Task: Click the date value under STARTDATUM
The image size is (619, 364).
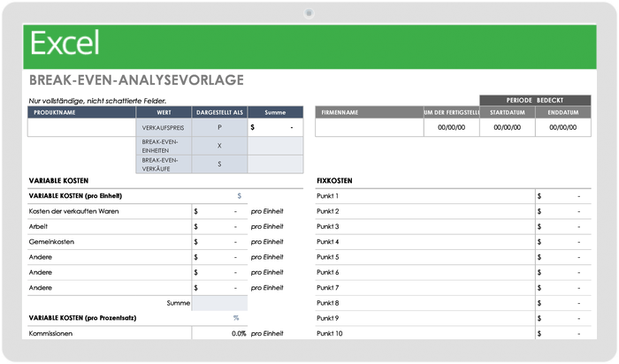Action: 508,128
